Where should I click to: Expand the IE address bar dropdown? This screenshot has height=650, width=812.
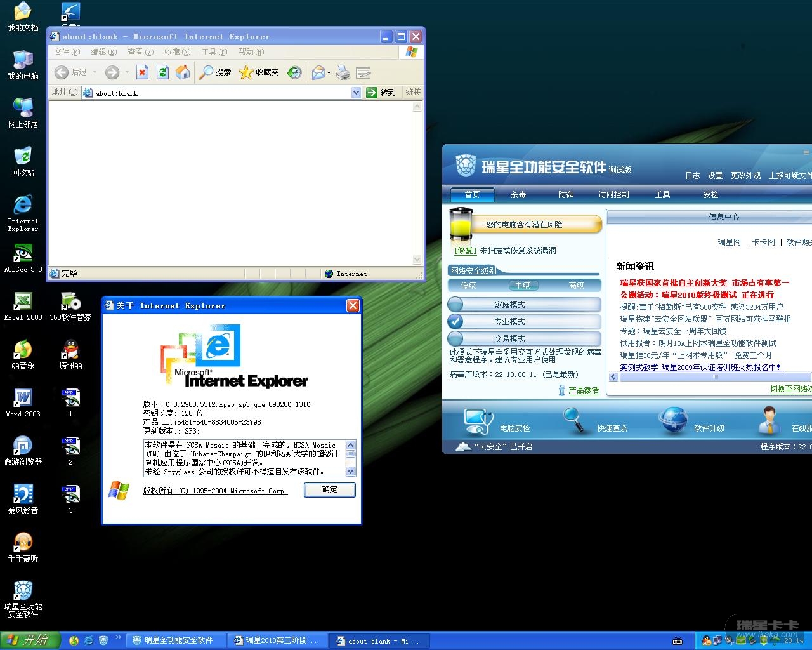tap(356, 93)
